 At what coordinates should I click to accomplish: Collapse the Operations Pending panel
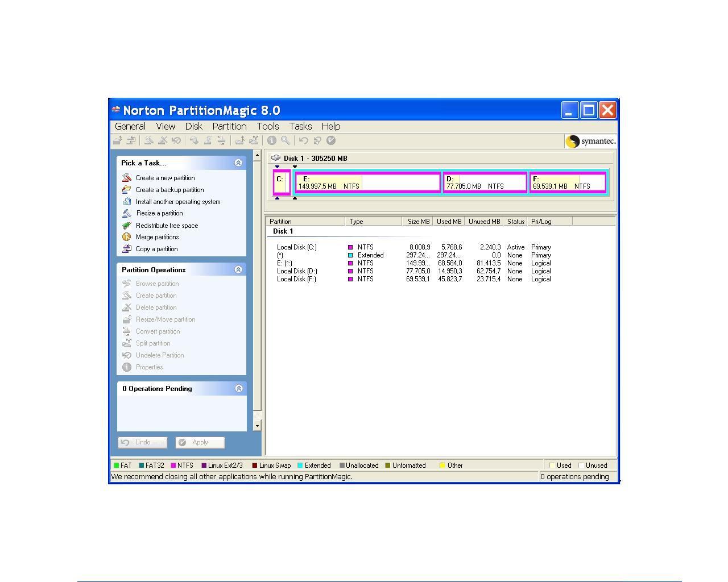point(239,389)
